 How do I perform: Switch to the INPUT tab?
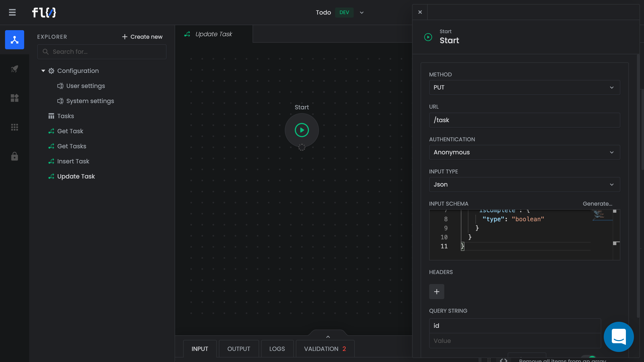coord(200,349)
